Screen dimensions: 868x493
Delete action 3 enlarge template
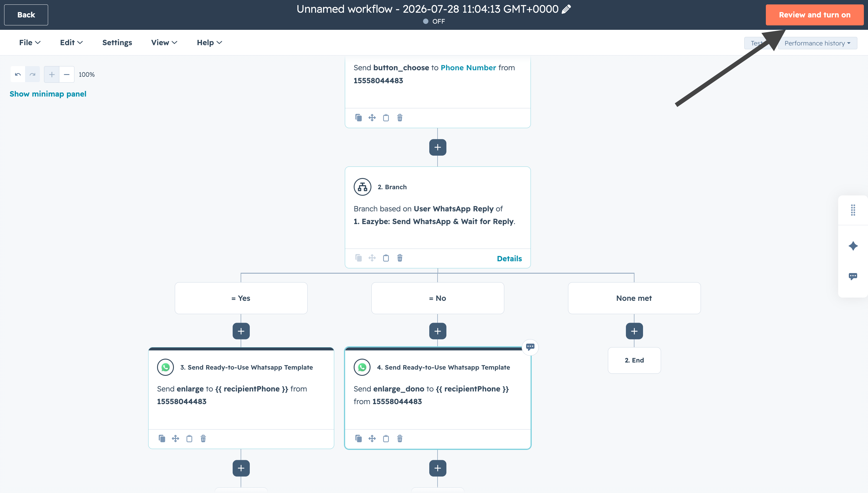click(x=203, y=439)
